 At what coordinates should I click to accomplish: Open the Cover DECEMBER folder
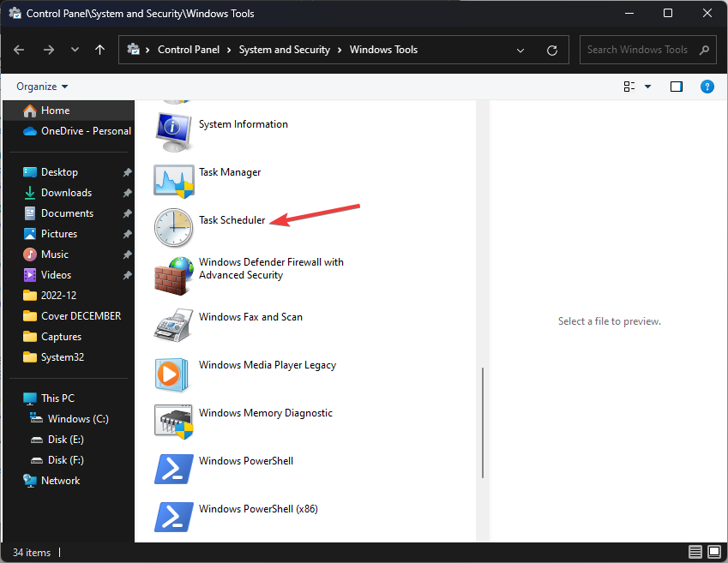tap(81, 316)
